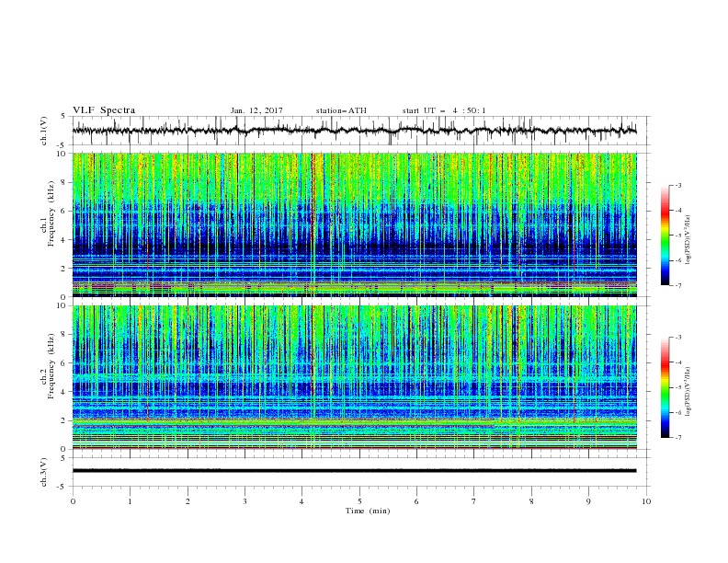Click the "9" tick on the time axis
Screen dimensions: 728x563
tap(588, 501)
